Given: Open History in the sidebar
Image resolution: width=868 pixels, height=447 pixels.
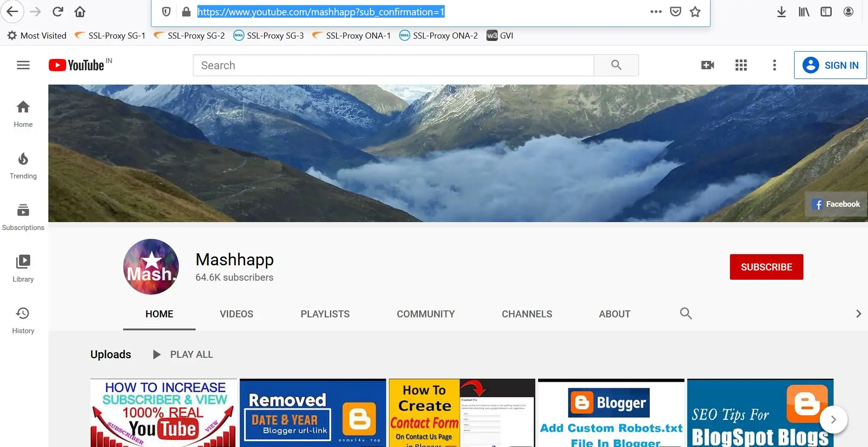Looking at the screenshot, I should coord(23,320).
